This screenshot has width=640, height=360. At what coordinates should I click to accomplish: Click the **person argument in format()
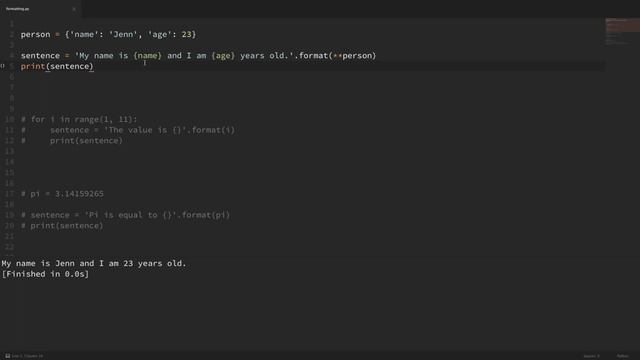click(352, 56)
